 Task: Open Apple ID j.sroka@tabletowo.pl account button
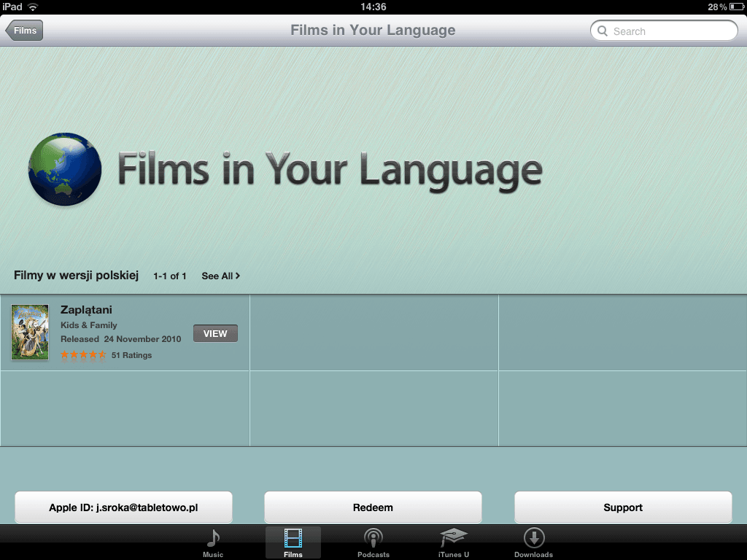(123, 507)
